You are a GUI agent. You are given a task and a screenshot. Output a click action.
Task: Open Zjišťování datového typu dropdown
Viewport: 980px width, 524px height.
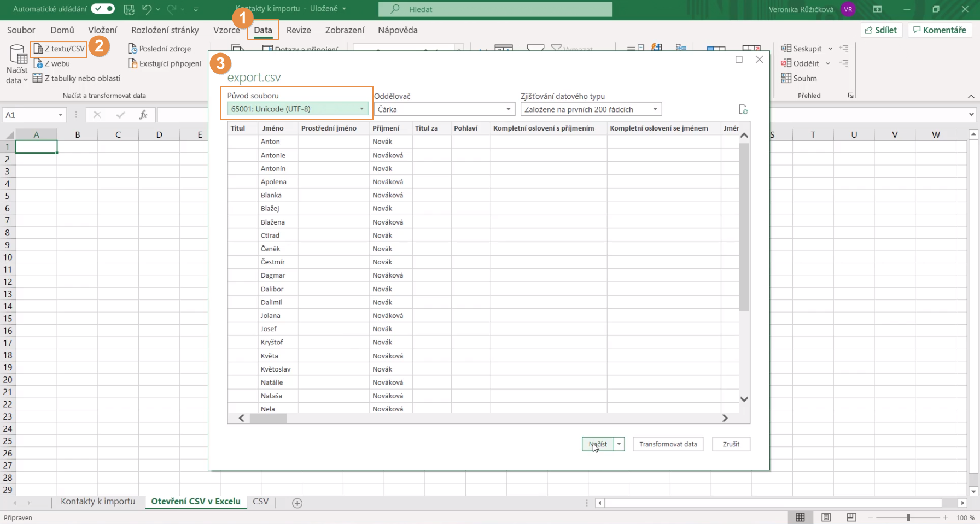point(591,109)
